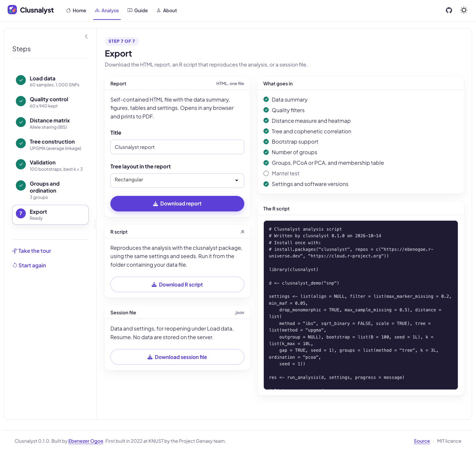
Task: Click the Tree construction checkmark icon
Action: (x=21, y=143)
